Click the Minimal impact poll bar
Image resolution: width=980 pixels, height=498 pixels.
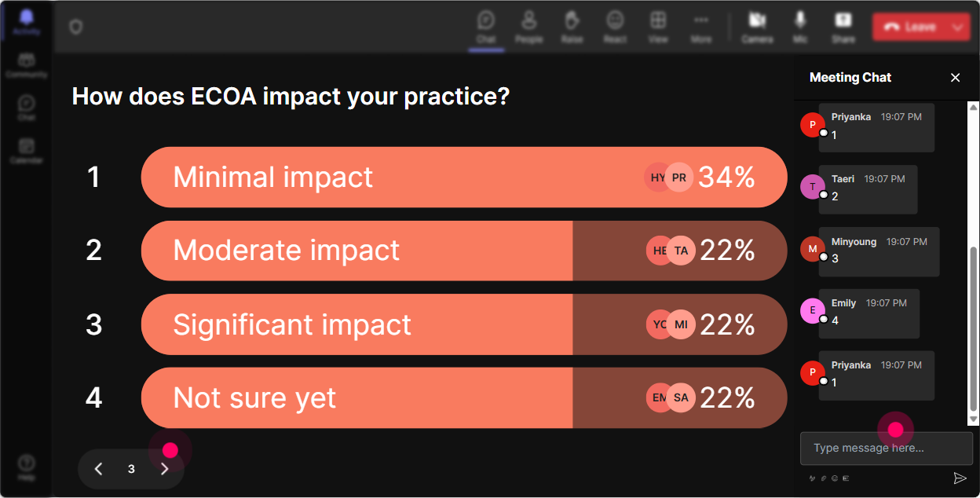tap(464, 178)
